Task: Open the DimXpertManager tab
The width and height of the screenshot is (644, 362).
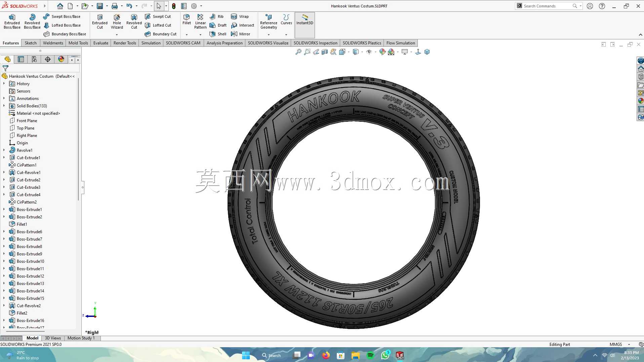Action: pos(48,60)
